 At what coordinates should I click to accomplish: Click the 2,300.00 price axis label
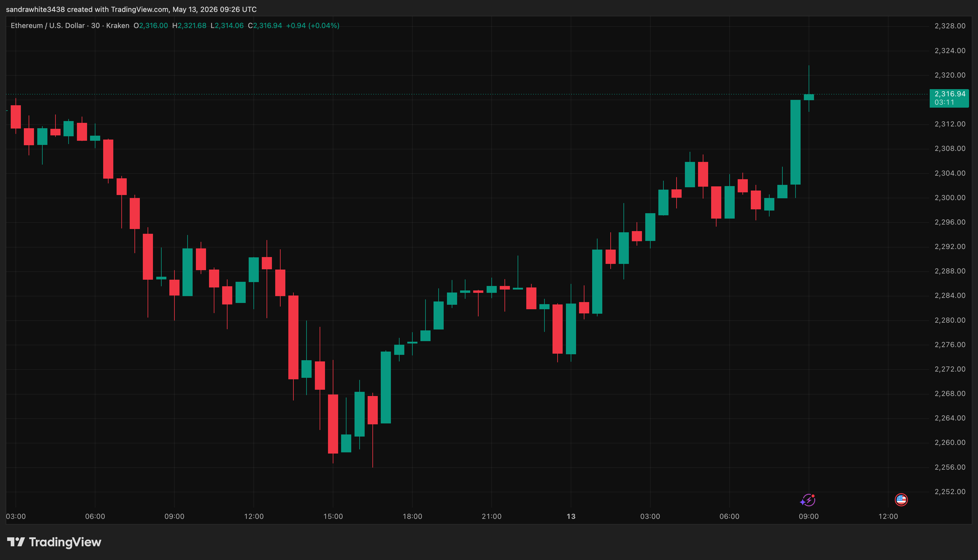950,198
